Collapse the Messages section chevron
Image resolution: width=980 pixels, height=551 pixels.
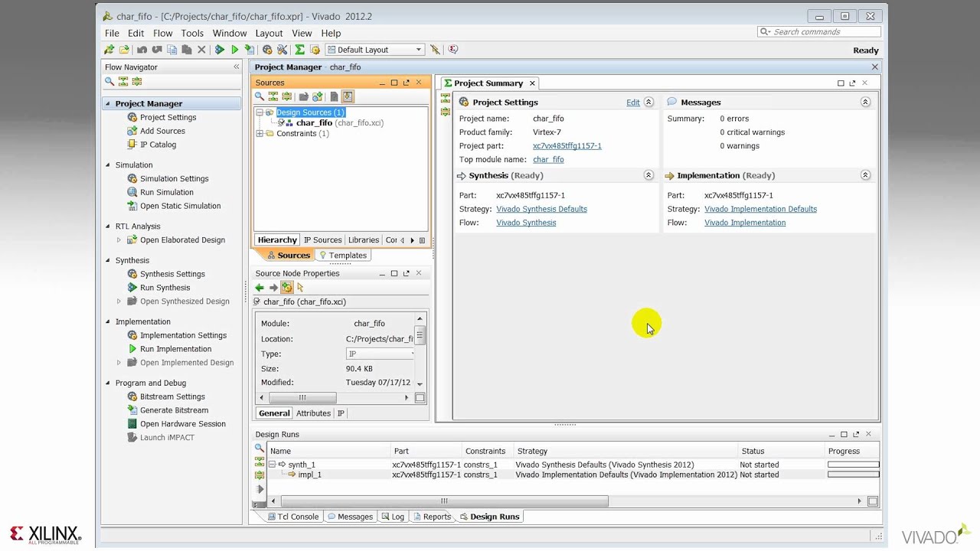tap(865, 102)
